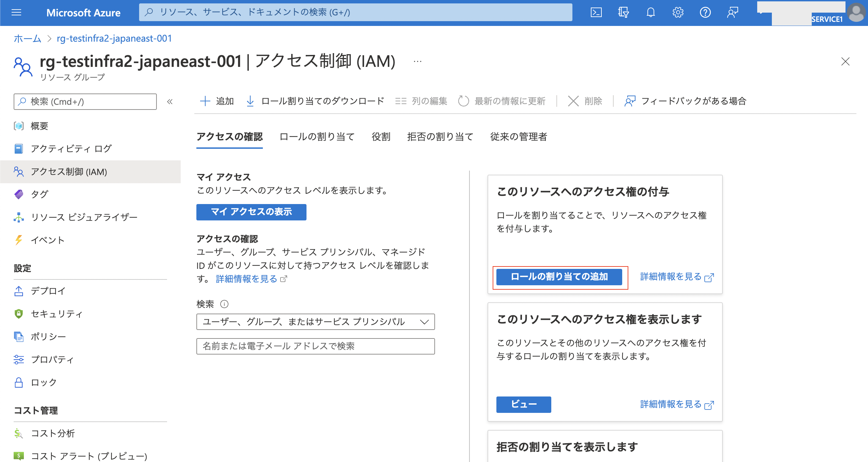Open ロック under 設定
This screenshot has height=462, width=868.
click(x=43, y=382)
